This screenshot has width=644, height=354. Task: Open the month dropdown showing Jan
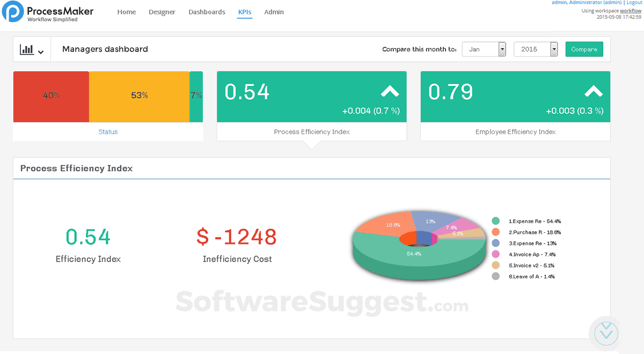(x=483, y=49)
